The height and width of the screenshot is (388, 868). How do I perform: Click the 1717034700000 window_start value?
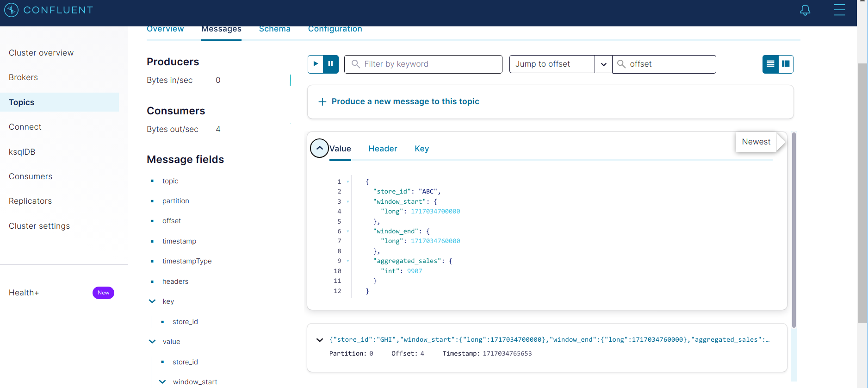click(435, 212)
